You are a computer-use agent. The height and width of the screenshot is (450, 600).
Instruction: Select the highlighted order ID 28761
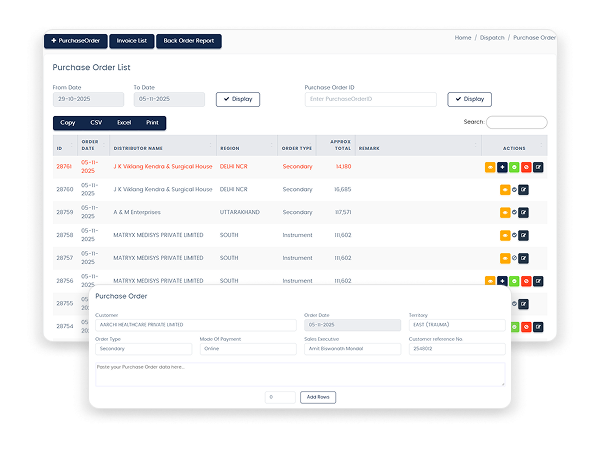[64, 167]
